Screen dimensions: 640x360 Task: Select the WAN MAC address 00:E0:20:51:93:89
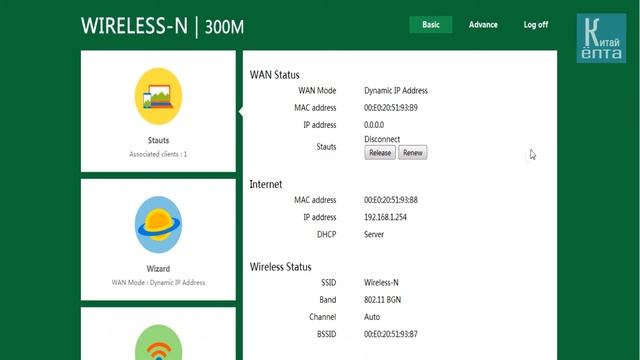pyautogui.click(x=391, y=108)
